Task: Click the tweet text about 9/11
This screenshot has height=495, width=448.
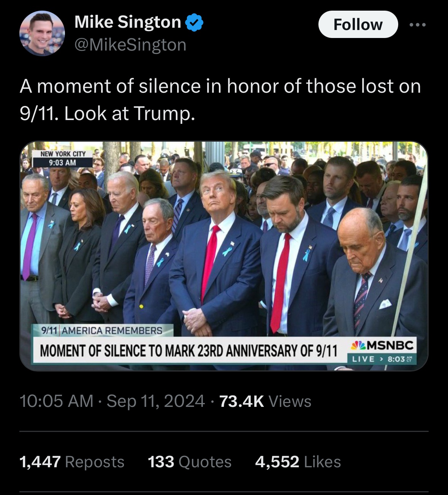Action: click(220, 100)
